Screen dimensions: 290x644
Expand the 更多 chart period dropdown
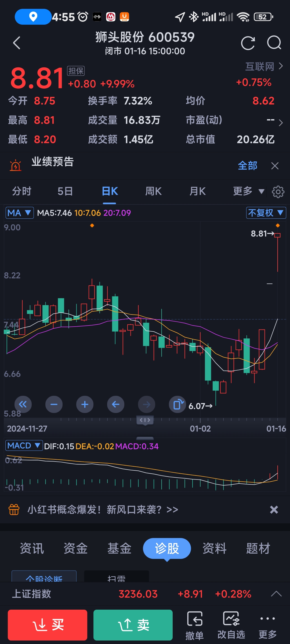249,191
